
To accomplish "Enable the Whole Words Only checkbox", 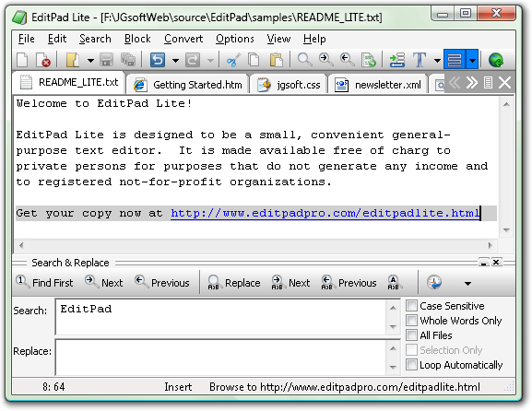I will [x=411, y=321].
